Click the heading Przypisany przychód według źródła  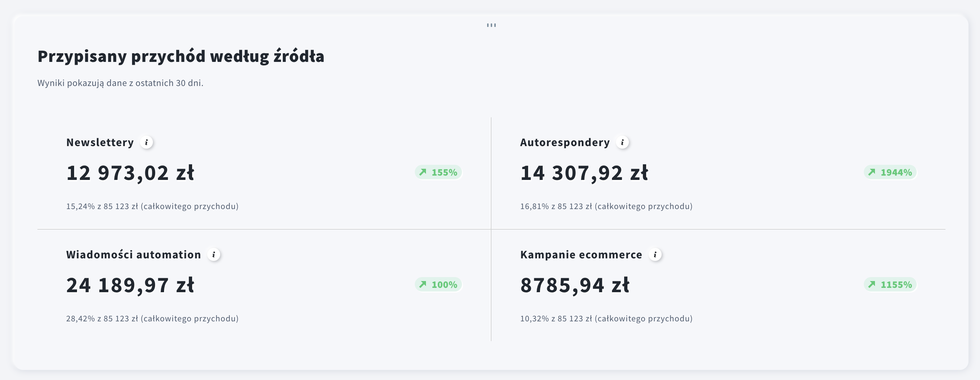(x=181, y=56)
